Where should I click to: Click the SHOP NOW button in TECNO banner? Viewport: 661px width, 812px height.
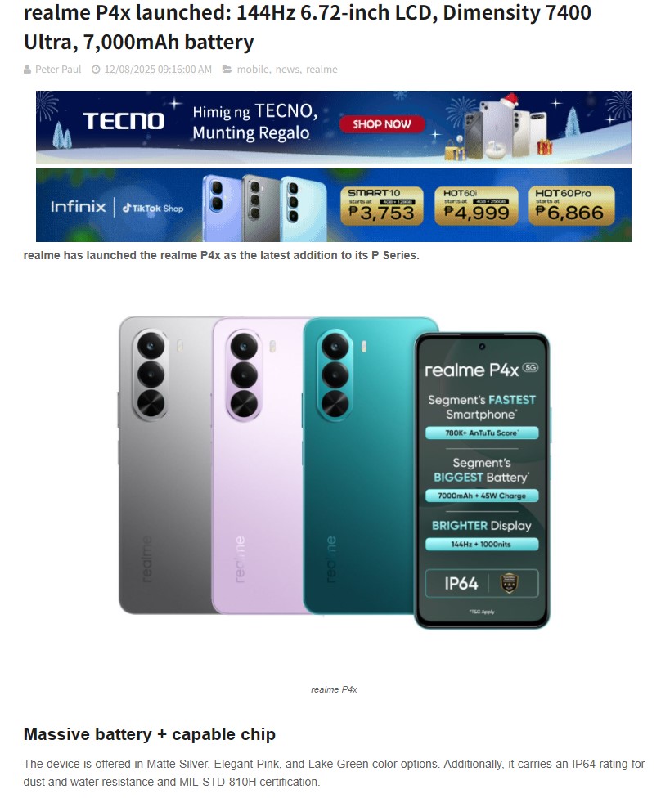(382, 124)
